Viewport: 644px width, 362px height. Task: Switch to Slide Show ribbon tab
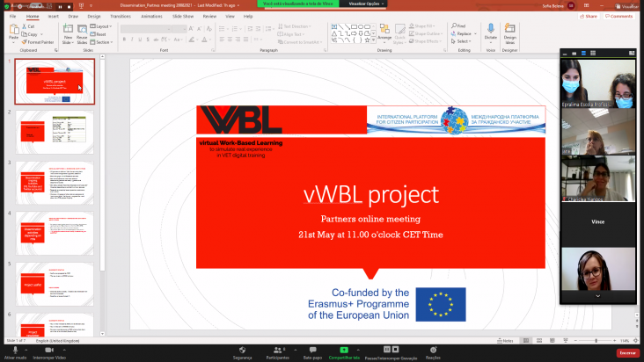pos(183,17)
